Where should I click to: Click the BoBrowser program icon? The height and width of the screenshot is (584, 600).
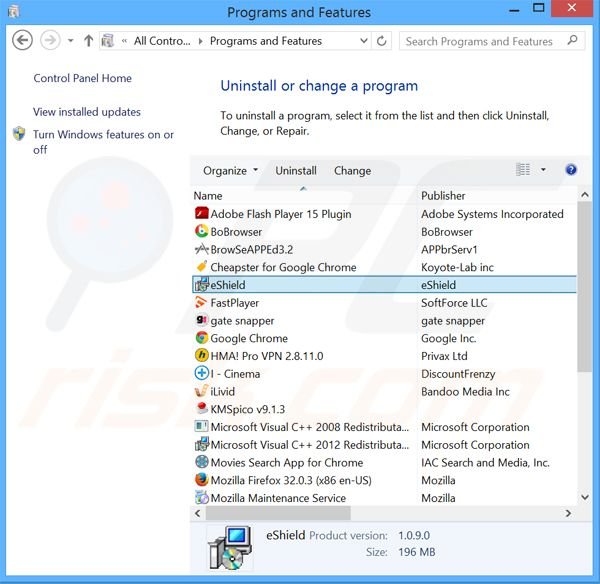click(x=201, y=231)
